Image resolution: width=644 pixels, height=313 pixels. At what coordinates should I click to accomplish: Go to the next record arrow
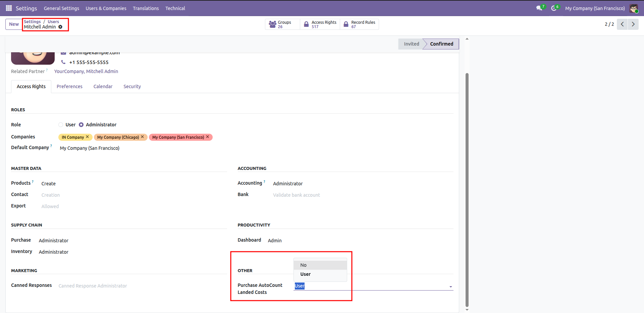tap(633, 24)
